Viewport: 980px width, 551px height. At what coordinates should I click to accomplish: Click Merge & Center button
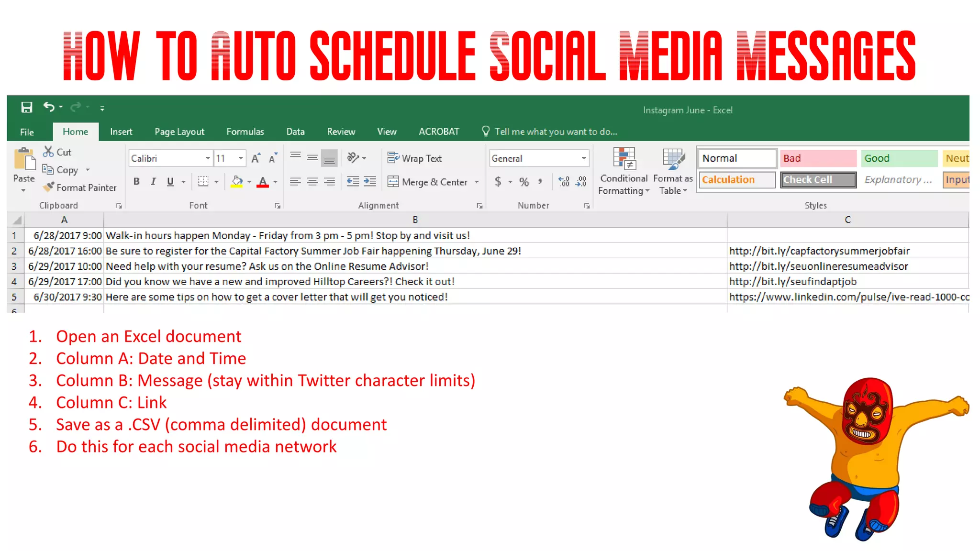click(x=427, y=182)
